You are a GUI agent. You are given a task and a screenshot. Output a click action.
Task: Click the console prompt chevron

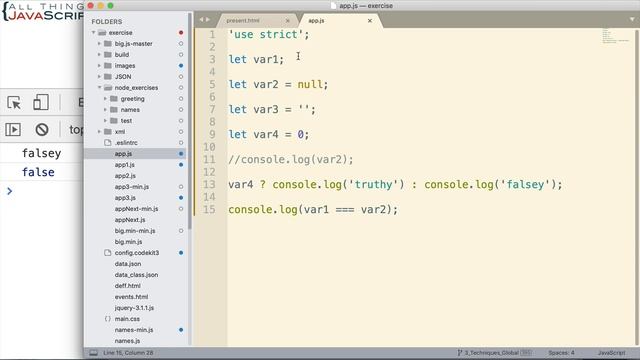point(10,191)
